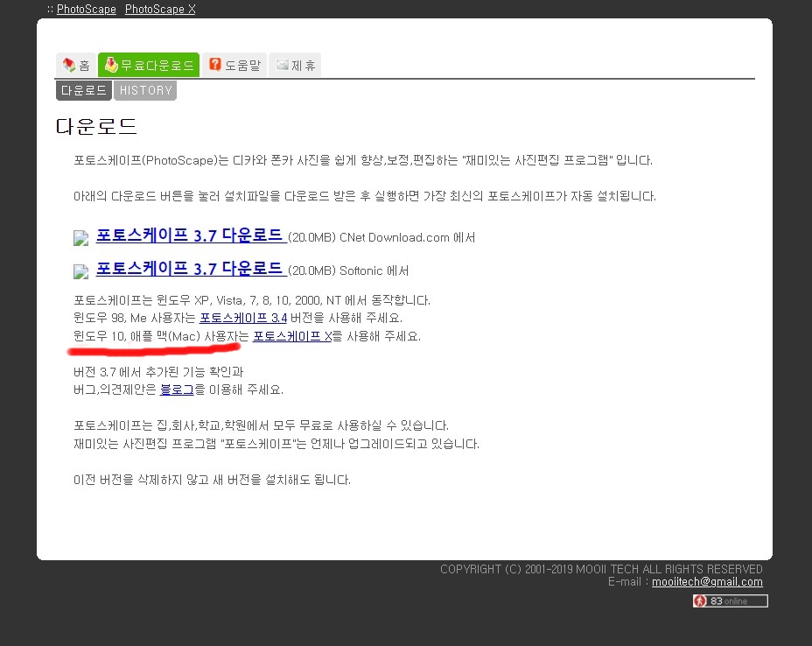Go to the 홈 (Home) tab
The height and width of the screenshot is (646, 812).
[x=76, y=65]
